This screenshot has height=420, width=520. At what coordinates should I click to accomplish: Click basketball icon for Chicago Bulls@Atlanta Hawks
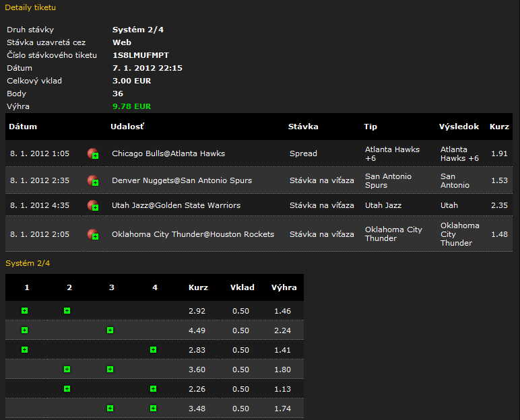[93, 153]
